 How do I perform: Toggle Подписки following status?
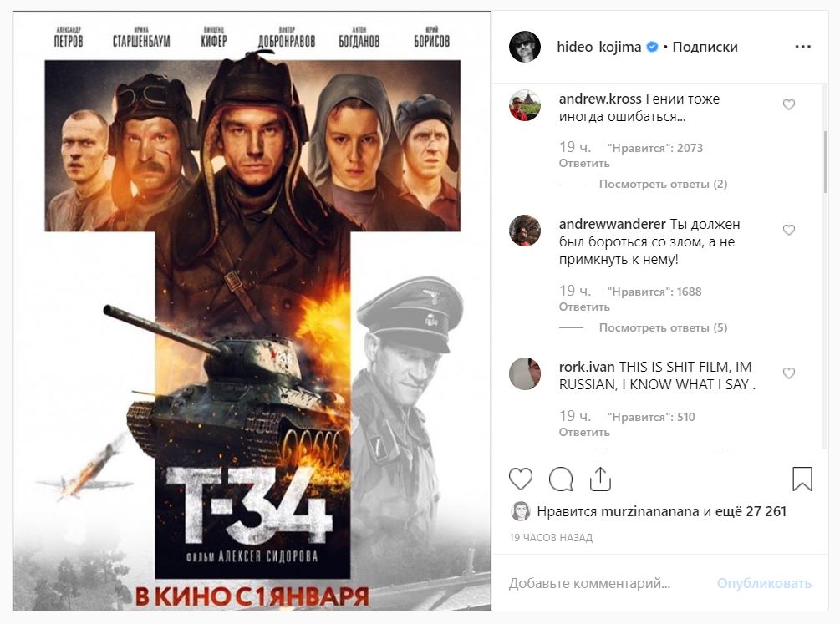pyautogui.click(x=705, y=47)
